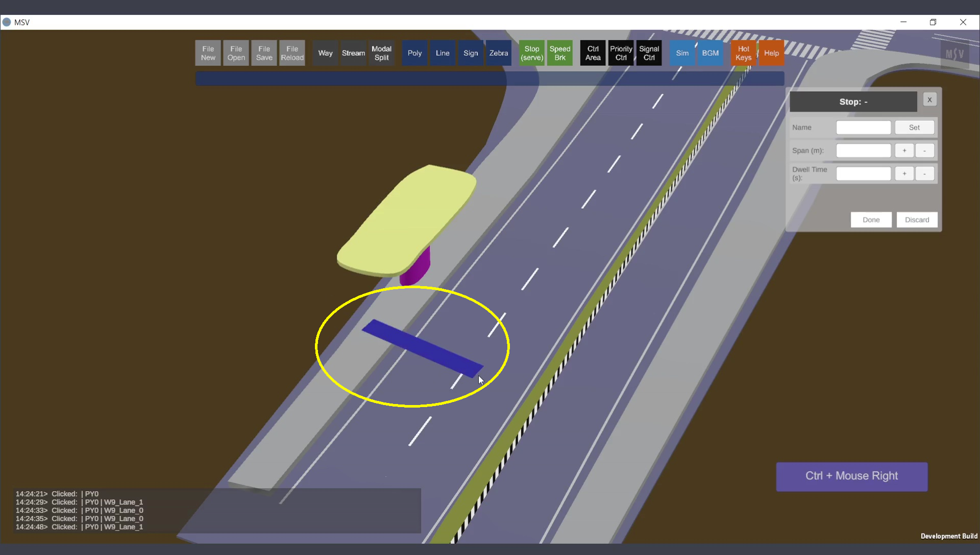
Task: Close the Stop panel with X
Action: 929,100
